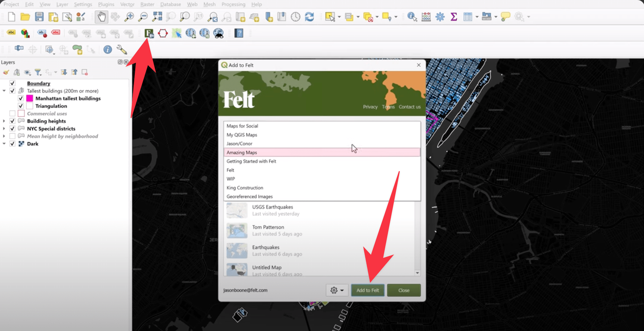The width and height of the screenshot is (644, 331).
Task: Collapse the Tallest buildings layer node
Action: click(x=4, y=91)
